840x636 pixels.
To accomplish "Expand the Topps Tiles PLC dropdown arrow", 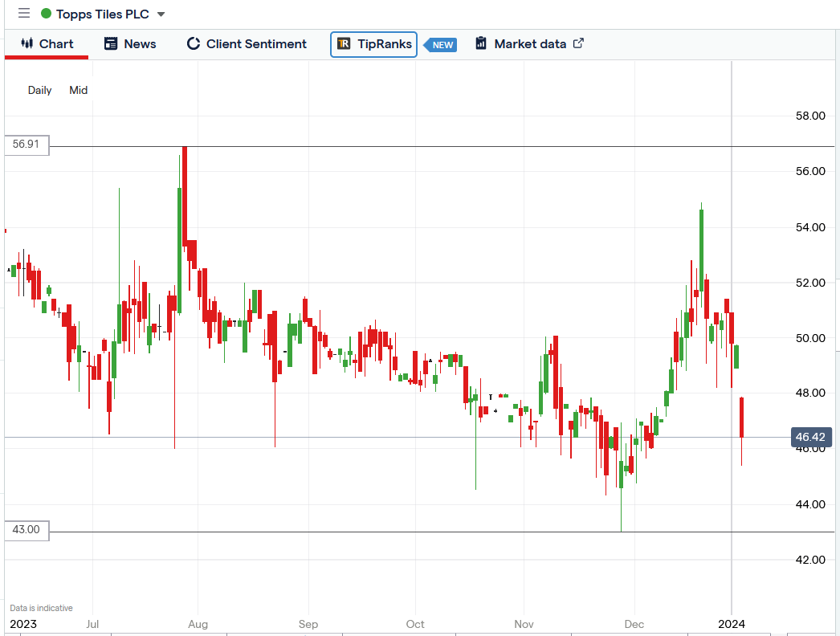I will click(161, 14).
